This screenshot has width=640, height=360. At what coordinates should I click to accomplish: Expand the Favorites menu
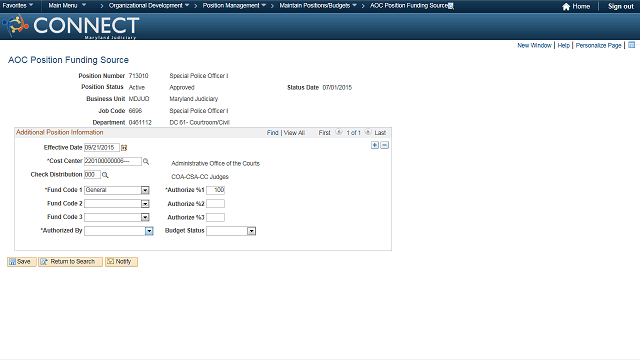coord(18,6)
